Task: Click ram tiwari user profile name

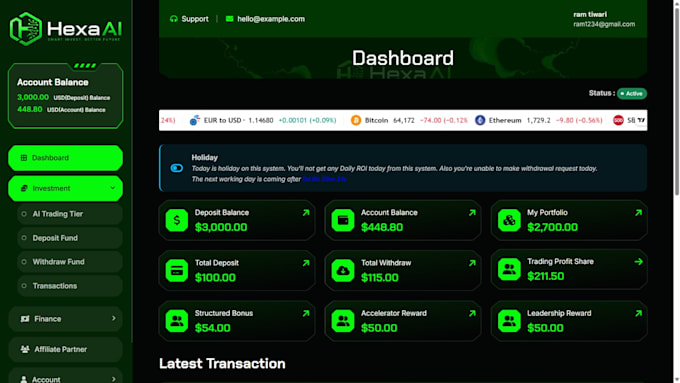Action: tap(590, 14)
